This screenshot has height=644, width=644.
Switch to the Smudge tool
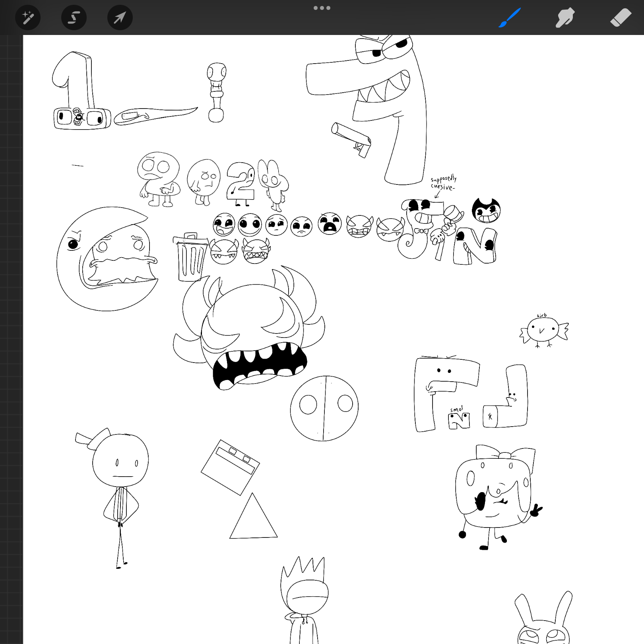coord(565,18)
